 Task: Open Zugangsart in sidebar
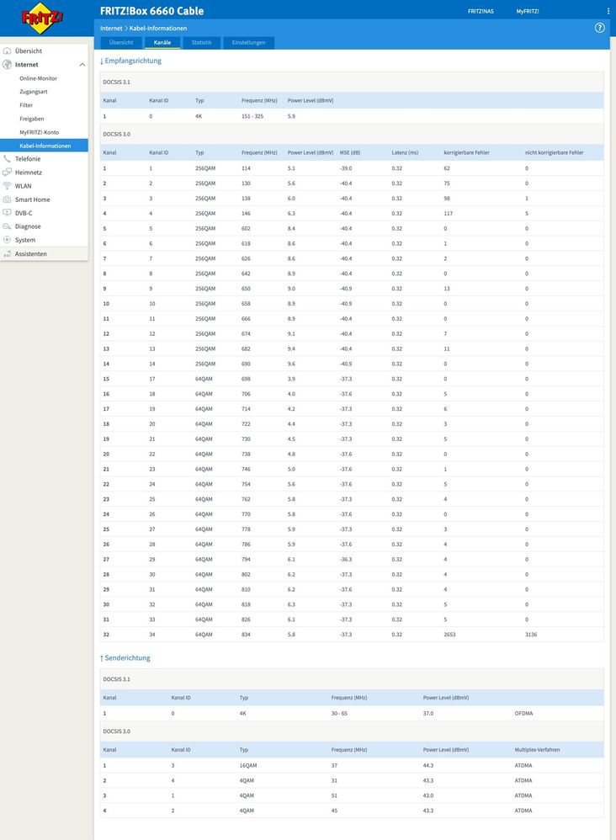(x=33, y=92)
